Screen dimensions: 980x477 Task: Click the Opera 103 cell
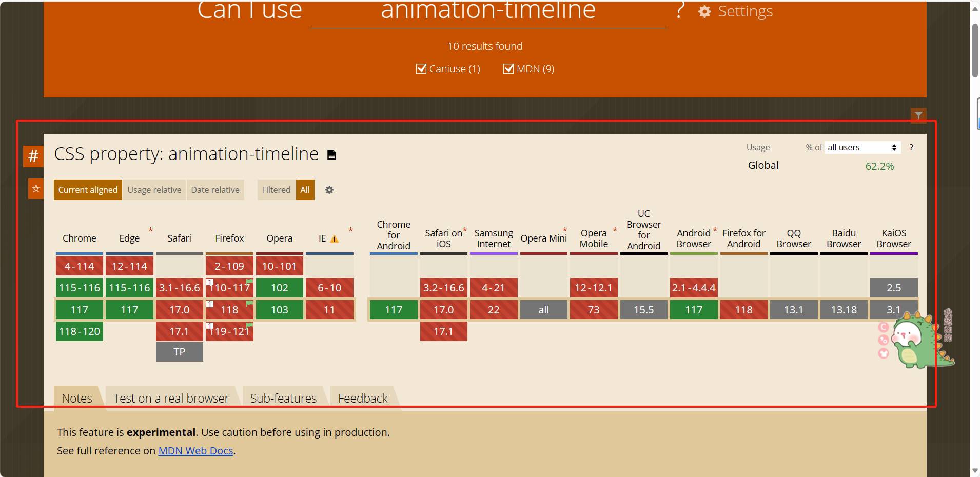coord(279,310)
